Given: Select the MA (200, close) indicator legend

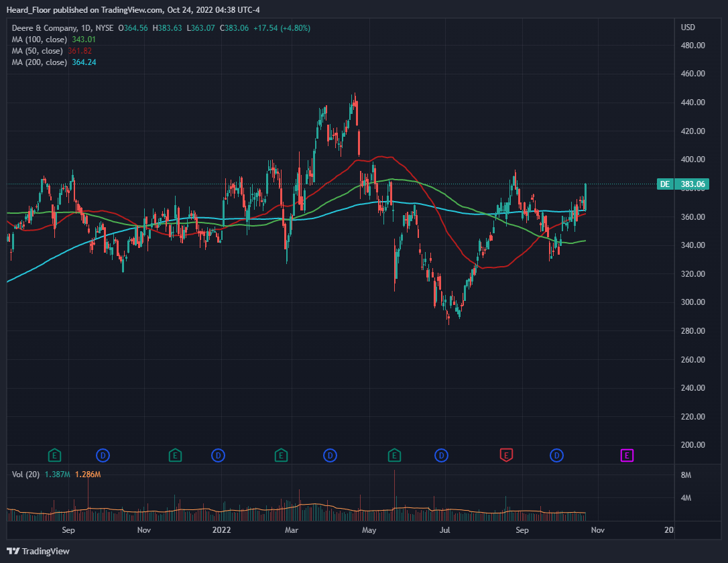Looking at the screenshot, I should pos(40,62).
